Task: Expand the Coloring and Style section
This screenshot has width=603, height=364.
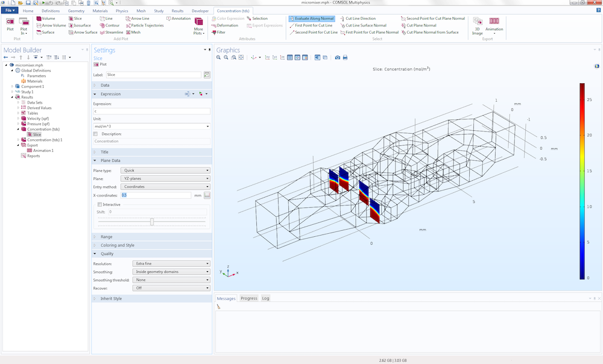Action: (x=152, y=245)
